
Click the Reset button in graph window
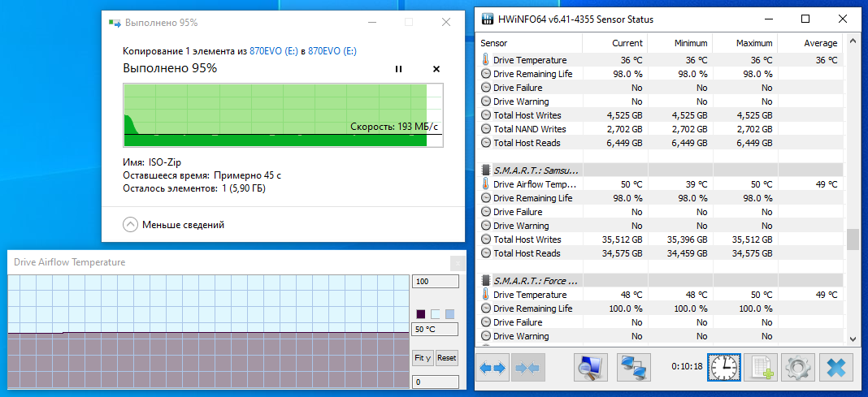point(447,358)
